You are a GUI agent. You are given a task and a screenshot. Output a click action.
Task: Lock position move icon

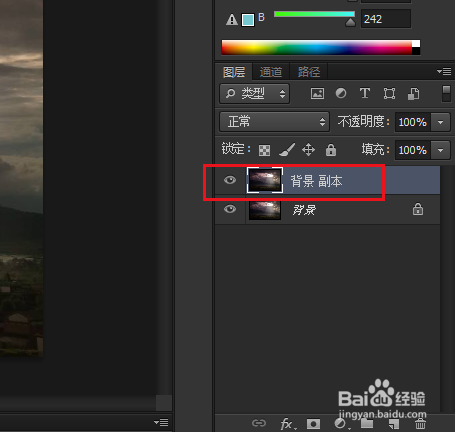tap(308, 150)
